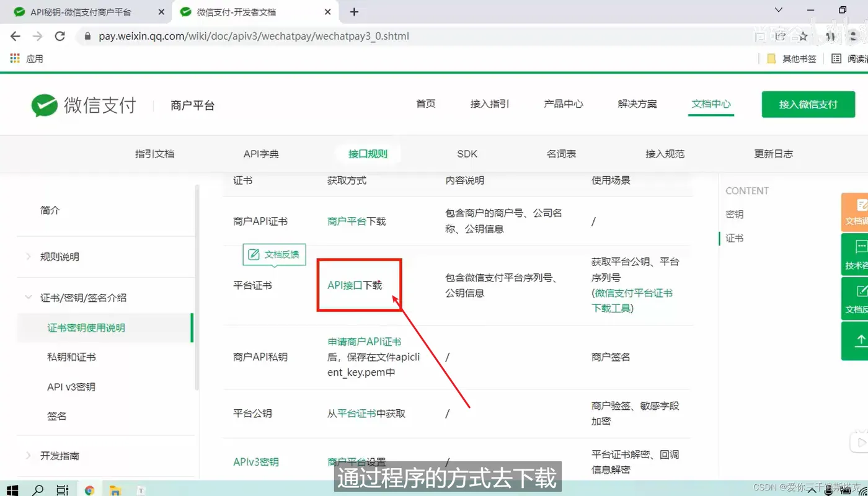Click the 商户签名 table cell
The width and height of the screenshot is (868, 496).
pyautogui.click(x=611, y=357)
